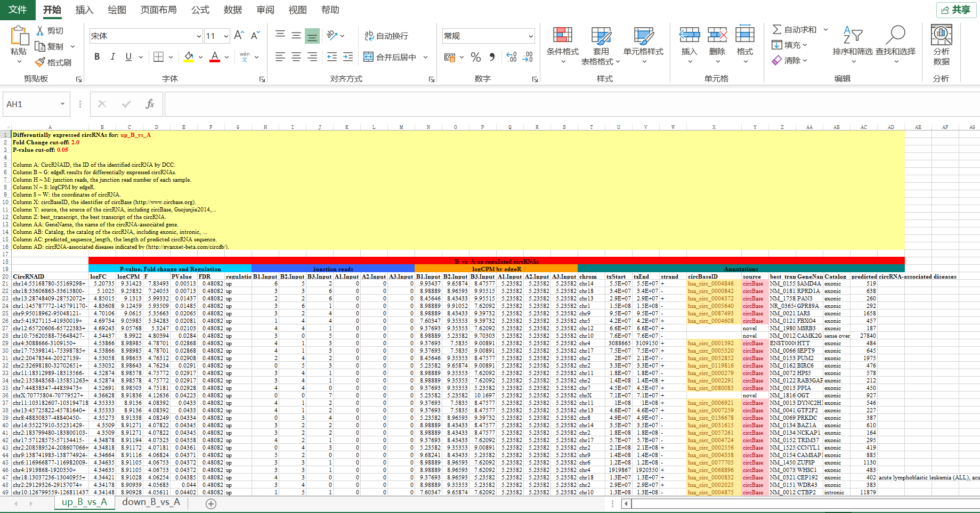980x513 pixels.
Task: Open Cell Styles (单元格样式)
Action: tap(643, 45)
